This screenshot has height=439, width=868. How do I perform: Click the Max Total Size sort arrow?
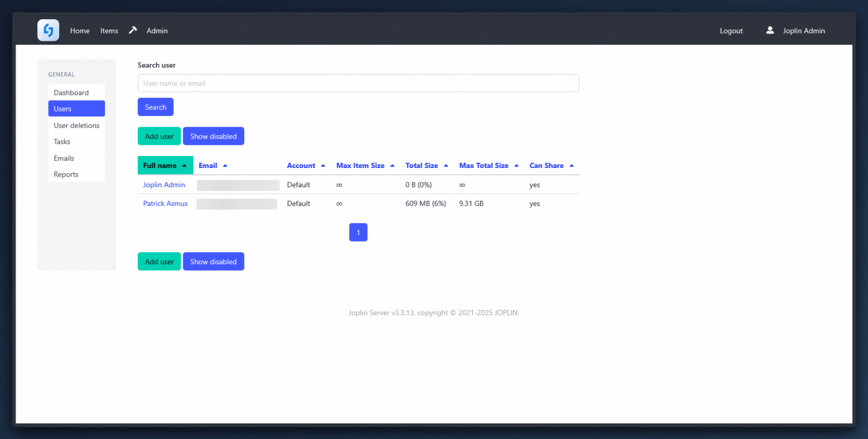pyautogui.click(x=517, y=165)
